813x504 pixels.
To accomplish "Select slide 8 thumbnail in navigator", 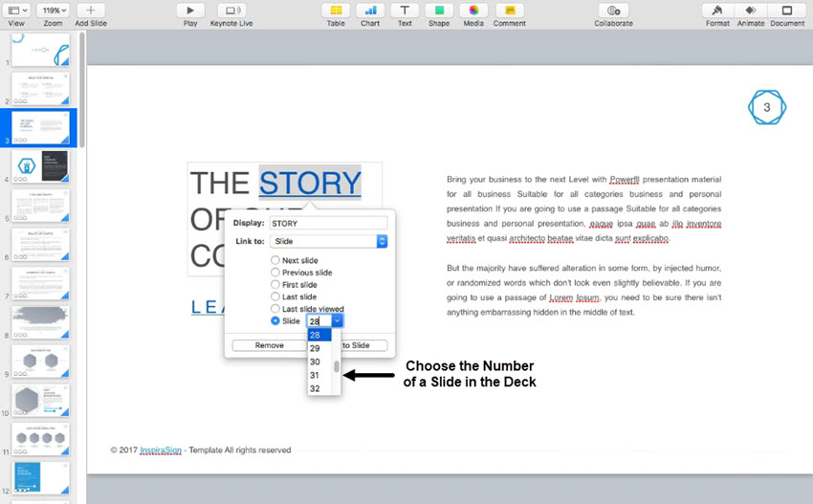I will [40, 322].
